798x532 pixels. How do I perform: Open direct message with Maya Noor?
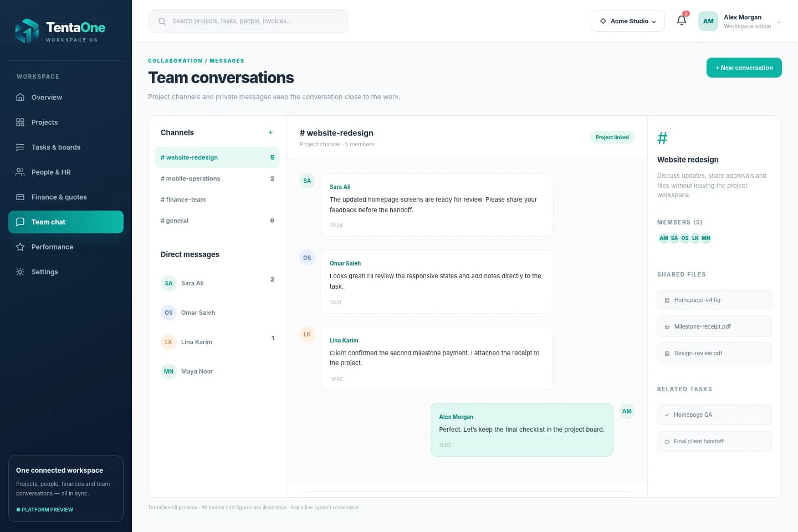(x=217, y=371)
